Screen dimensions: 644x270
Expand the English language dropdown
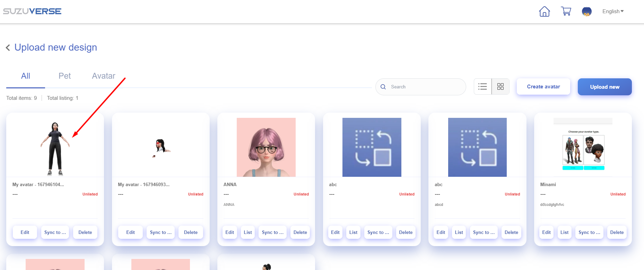tap(613, 11)
